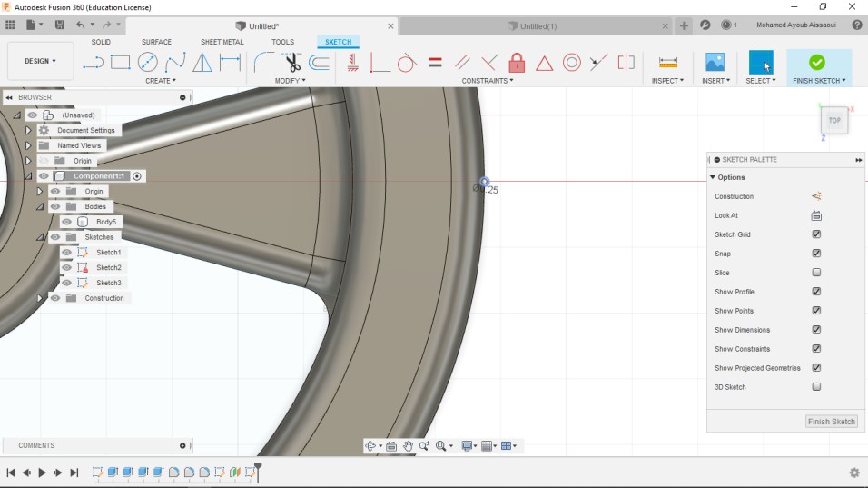Click the Measure ruler icon

pos(668,62)
